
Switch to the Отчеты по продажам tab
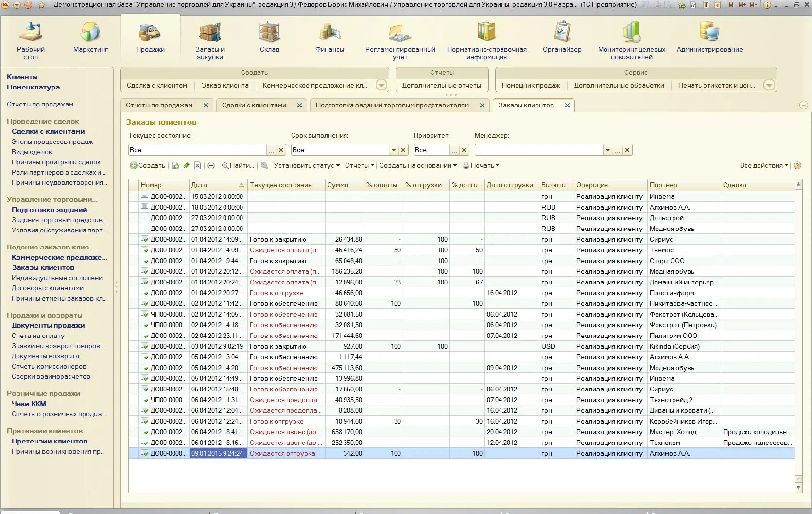[x=159, y=106]
